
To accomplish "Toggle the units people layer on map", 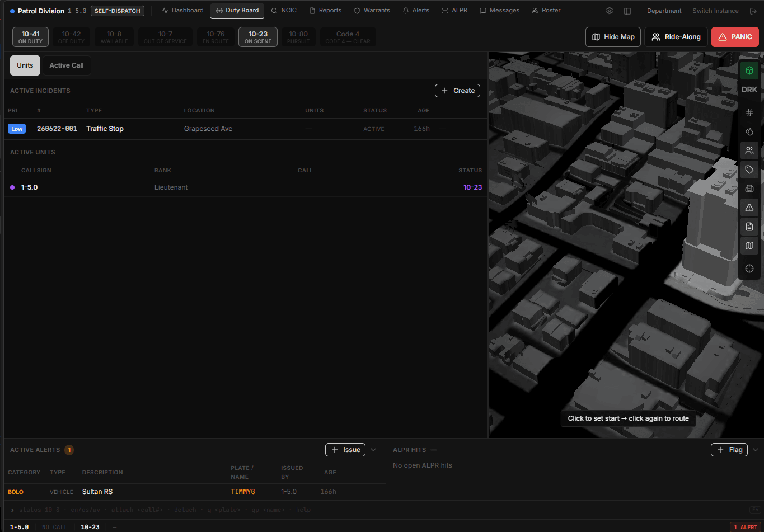I will tap(749, 150).
